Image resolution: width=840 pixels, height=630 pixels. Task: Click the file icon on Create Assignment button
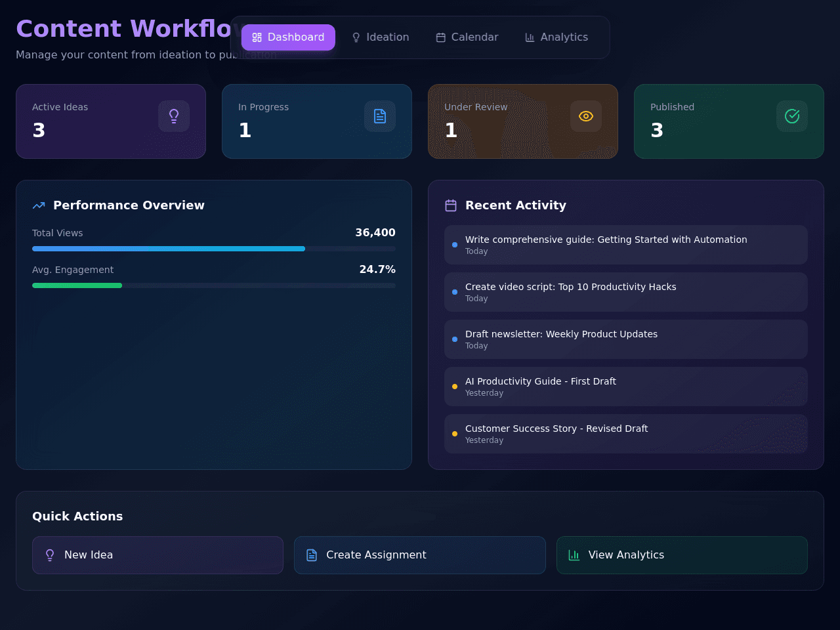point(312,555)
